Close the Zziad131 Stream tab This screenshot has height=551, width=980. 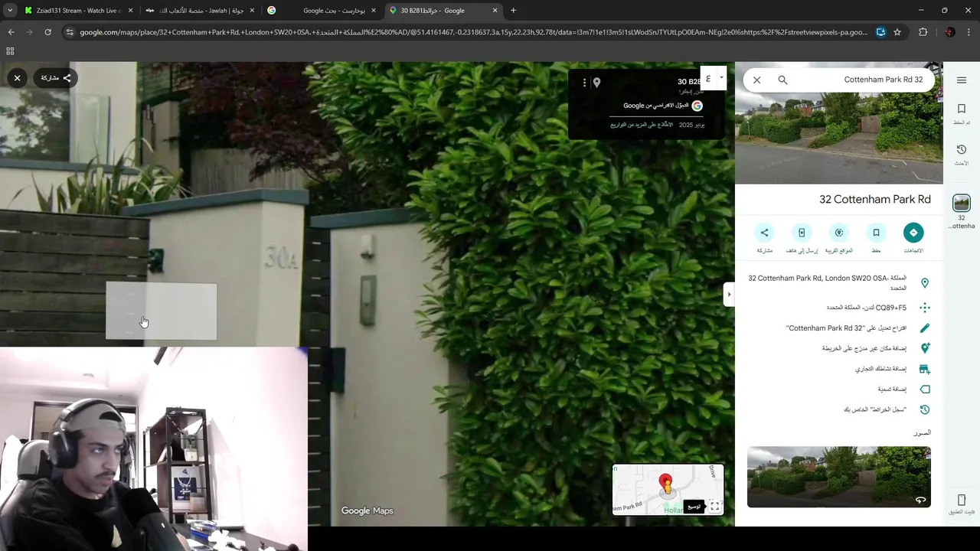[x=130, y=11]
